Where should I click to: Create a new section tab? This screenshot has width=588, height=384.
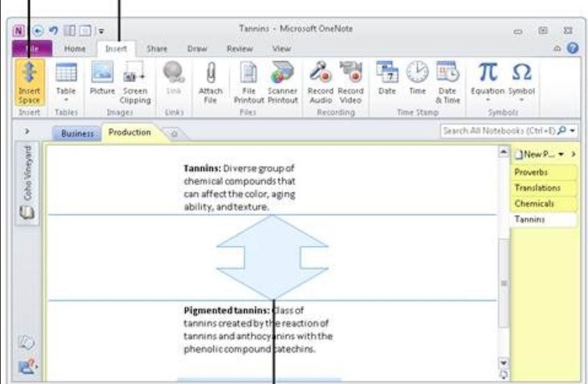[x=174, y=134]
